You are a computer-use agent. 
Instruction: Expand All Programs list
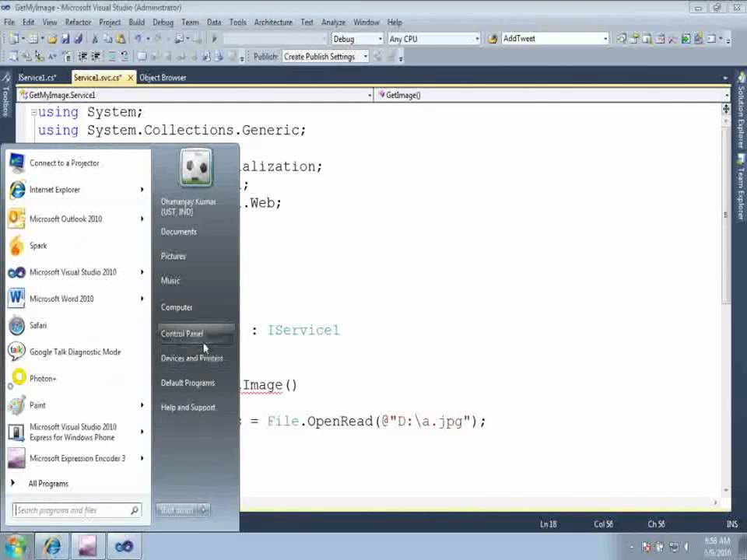click(x=48, y=484)
